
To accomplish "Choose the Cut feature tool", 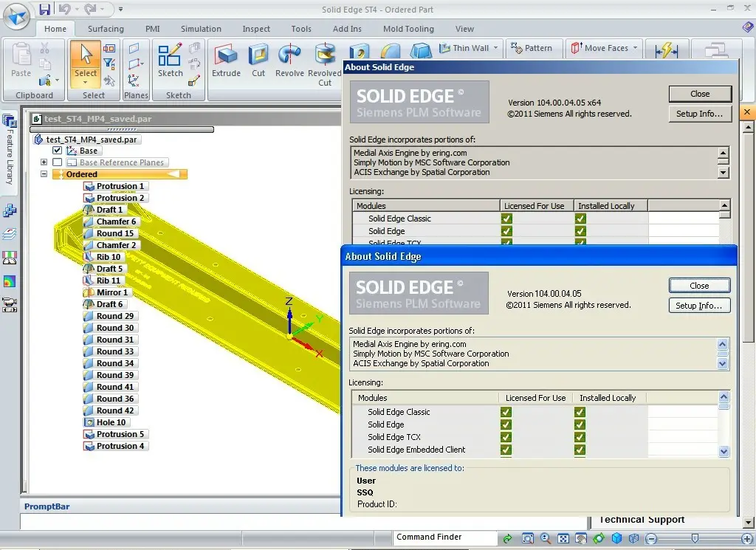I will click(x=258, y=60).
